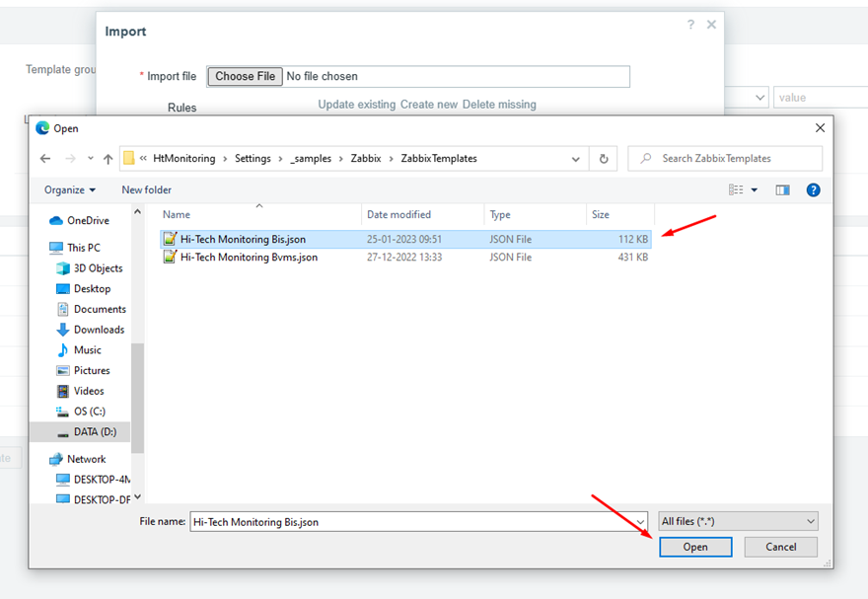Click the Back navigation arrow
The width and height of the screenshot is (868, 599).
tap(45, 159)
